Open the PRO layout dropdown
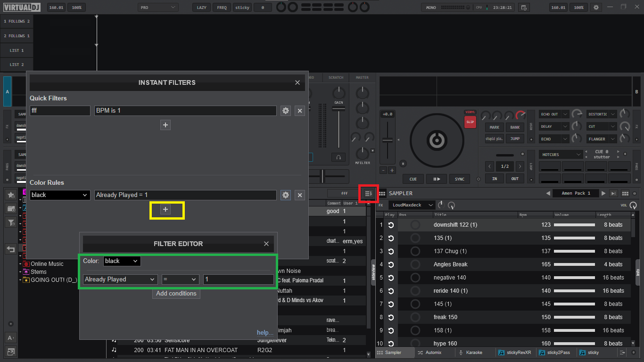Viewport: 644px width, 362px height. (x=158, y=8)
